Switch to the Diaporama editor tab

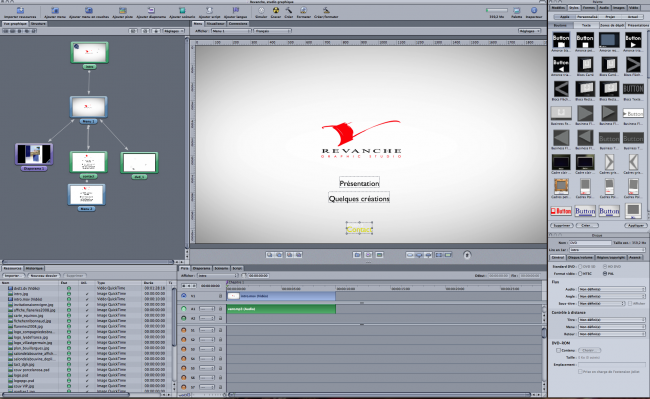click(201, 268)
